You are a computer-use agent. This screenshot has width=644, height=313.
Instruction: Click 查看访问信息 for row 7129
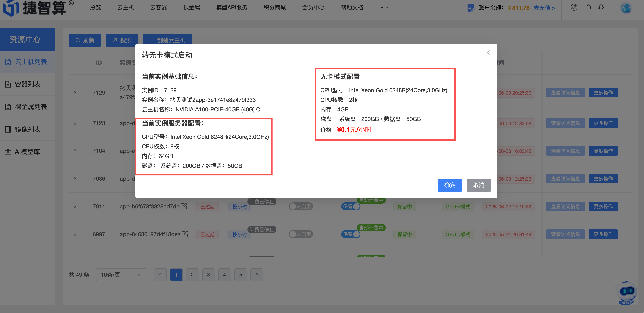pos(565,93)
